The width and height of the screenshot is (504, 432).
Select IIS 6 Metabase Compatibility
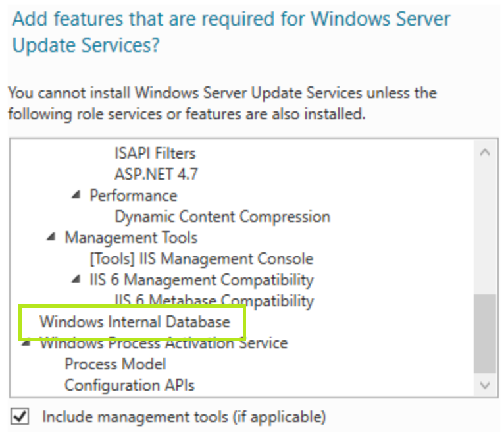click(214, 301)
